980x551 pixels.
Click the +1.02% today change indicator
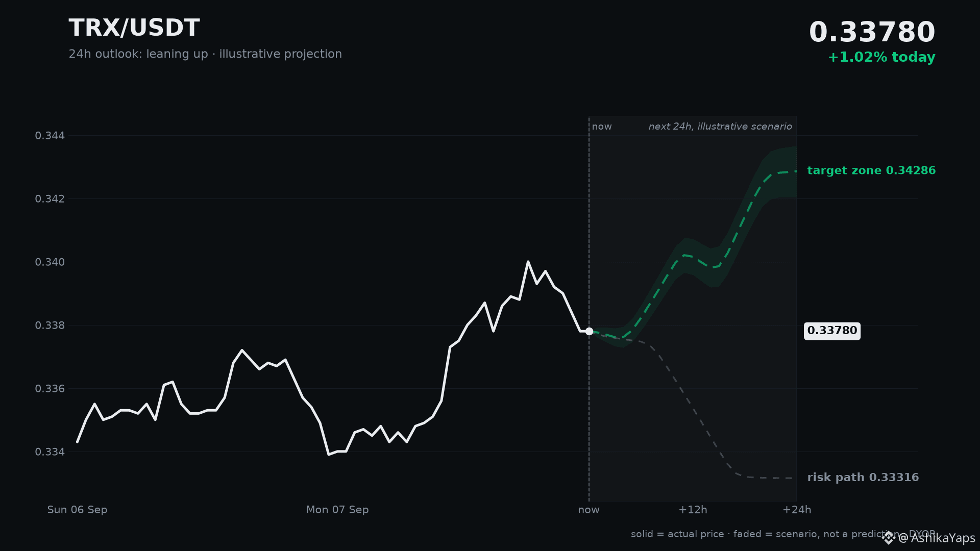pos(881,57)
